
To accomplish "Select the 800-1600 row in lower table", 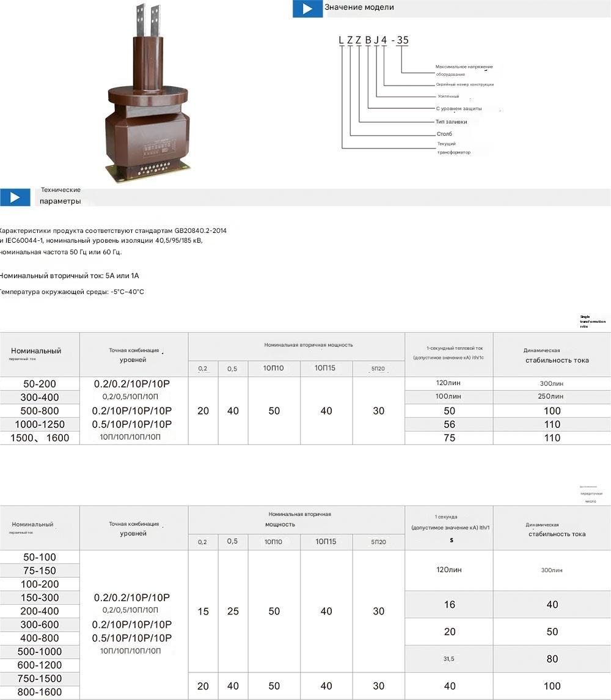I will (x=38, y=692).
